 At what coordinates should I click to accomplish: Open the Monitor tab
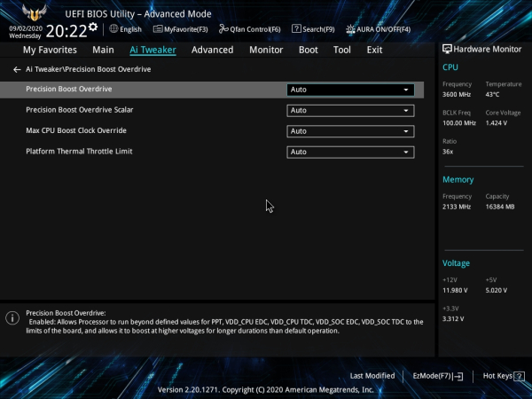[x=266, y=50]
